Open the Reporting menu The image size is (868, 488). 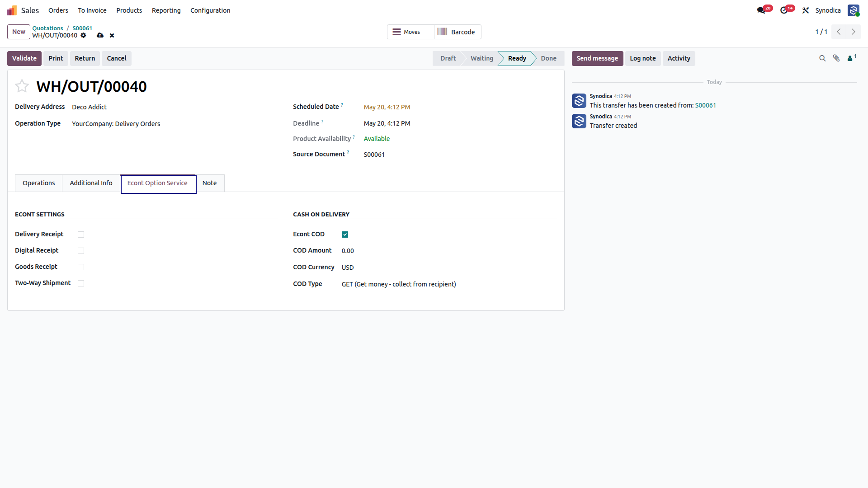pos(166,10)
